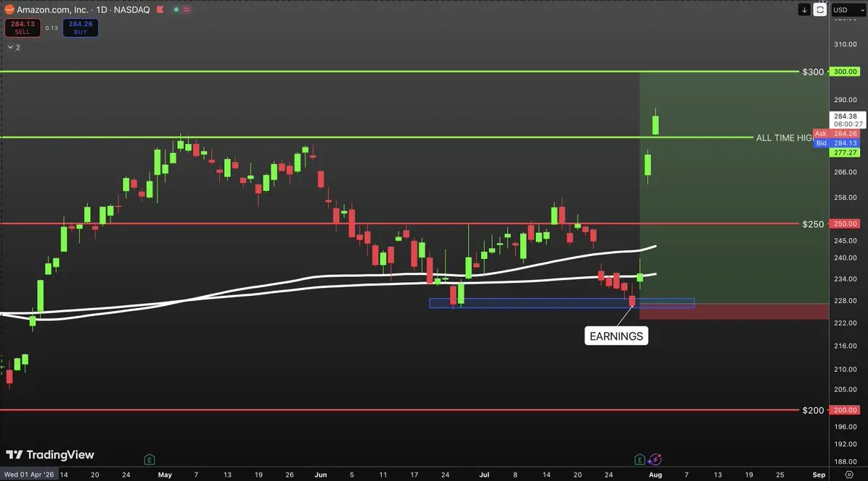Viewport: 868px width, 481px height.
Task: Click the Bid 284.13 price tag
Action: 836,143
